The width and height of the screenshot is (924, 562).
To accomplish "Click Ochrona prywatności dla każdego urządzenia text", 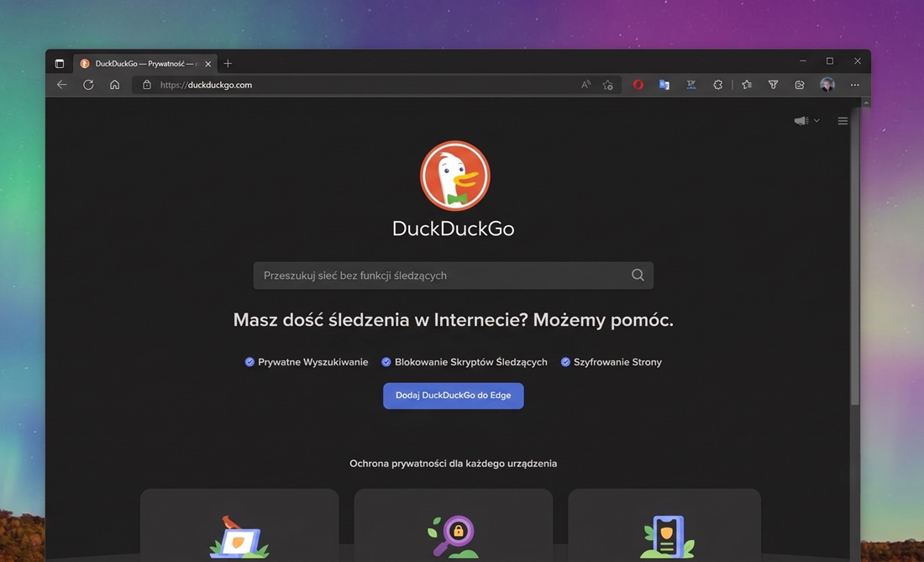I will click(x=453, y=464).
